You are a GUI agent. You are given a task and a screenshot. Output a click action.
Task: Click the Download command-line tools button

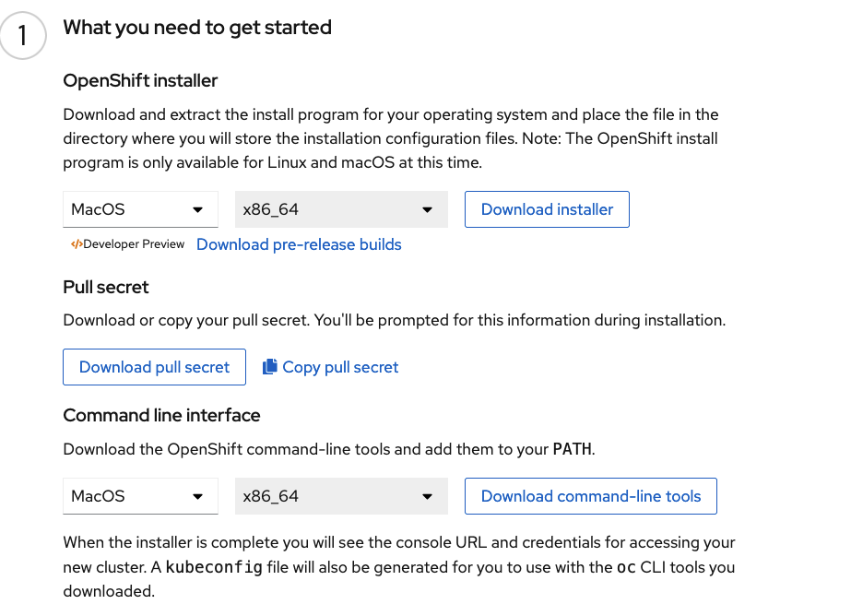(590, 496)
